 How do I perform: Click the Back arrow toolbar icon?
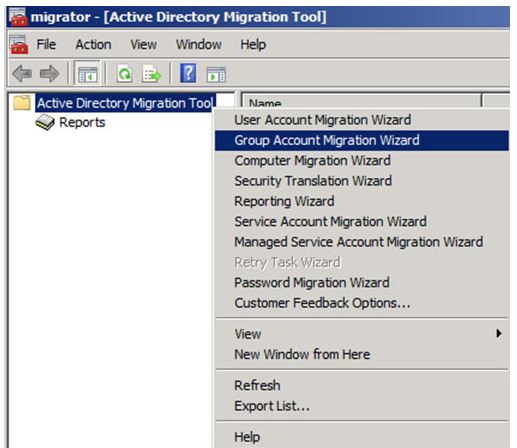point(22,74)
